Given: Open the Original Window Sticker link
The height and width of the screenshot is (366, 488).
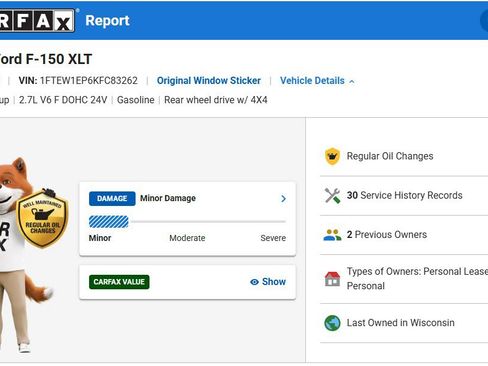Looking at the screenshot, I should tap(209, 81).
